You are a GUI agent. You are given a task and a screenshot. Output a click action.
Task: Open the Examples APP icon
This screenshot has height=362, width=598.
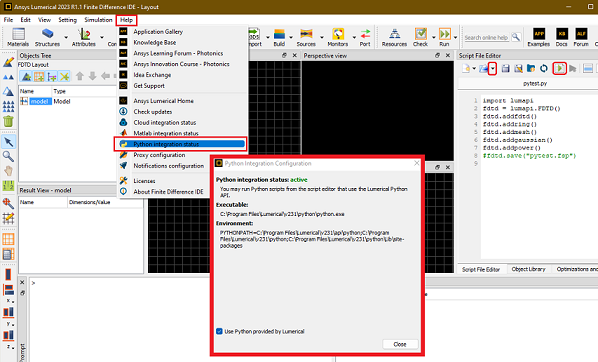[x=539, y=34]
